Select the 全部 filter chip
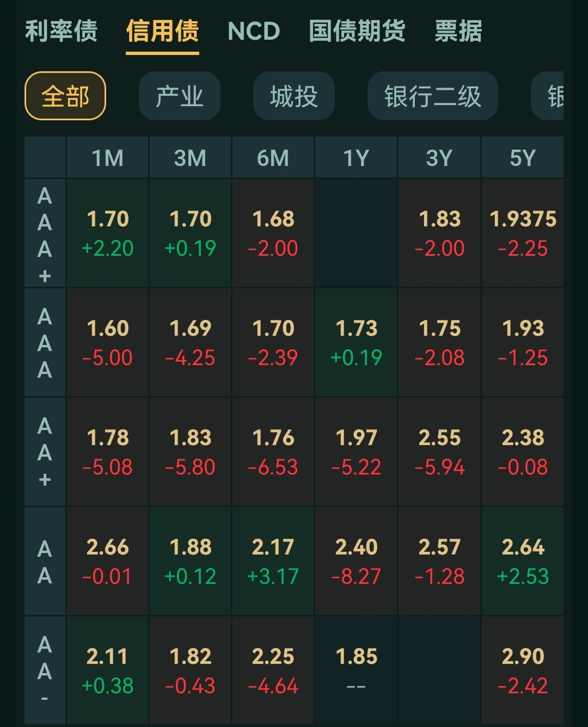Viewport: 588px width, 727px height. coord(65,96)
